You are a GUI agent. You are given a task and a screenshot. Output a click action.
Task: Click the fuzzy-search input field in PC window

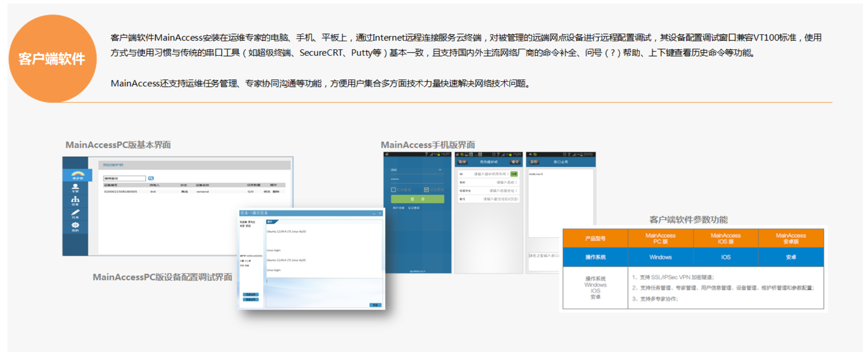tap(124, 178)
